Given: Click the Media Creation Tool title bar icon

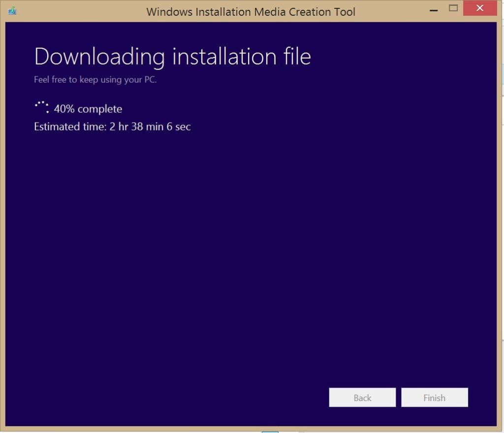Looking at the screenshot, I should (x=12, y=11).
